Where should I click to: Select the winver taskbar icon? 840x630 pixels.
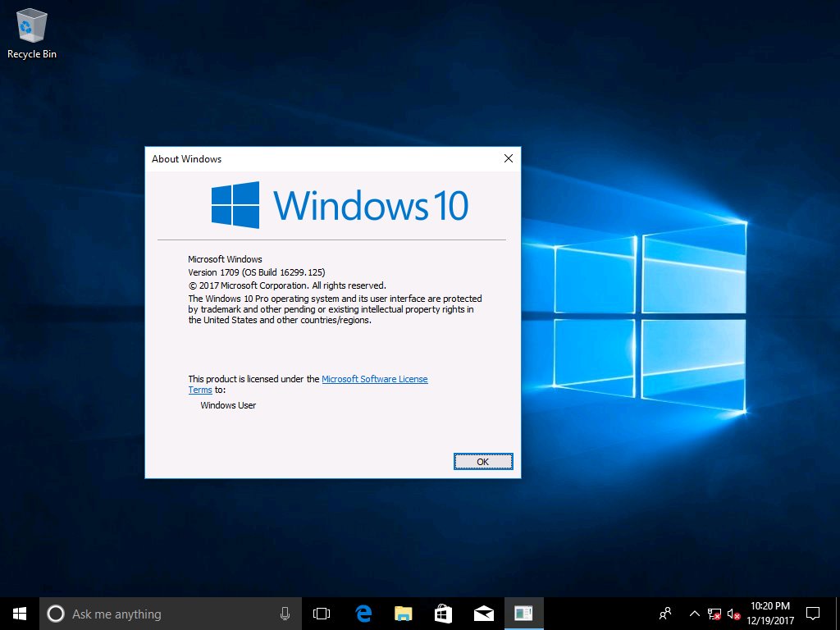[x=523, y=614]
